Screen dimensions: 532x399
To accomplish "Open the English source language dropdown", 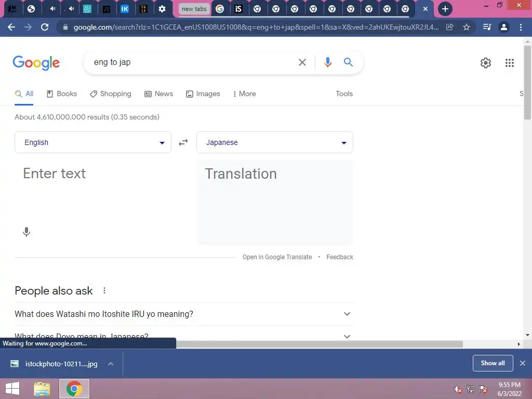I will [x=93, y=142].
